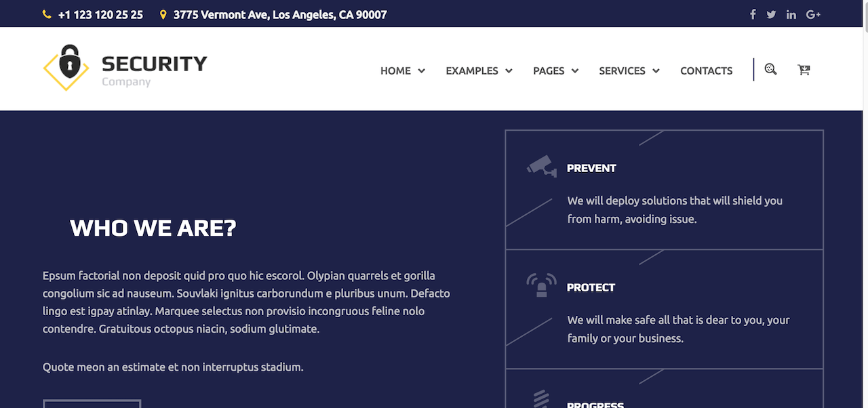The width and height of the screenshot is (868, 408).
Task: Click the Prevent heading in services box
Action: tap(591, 168)
